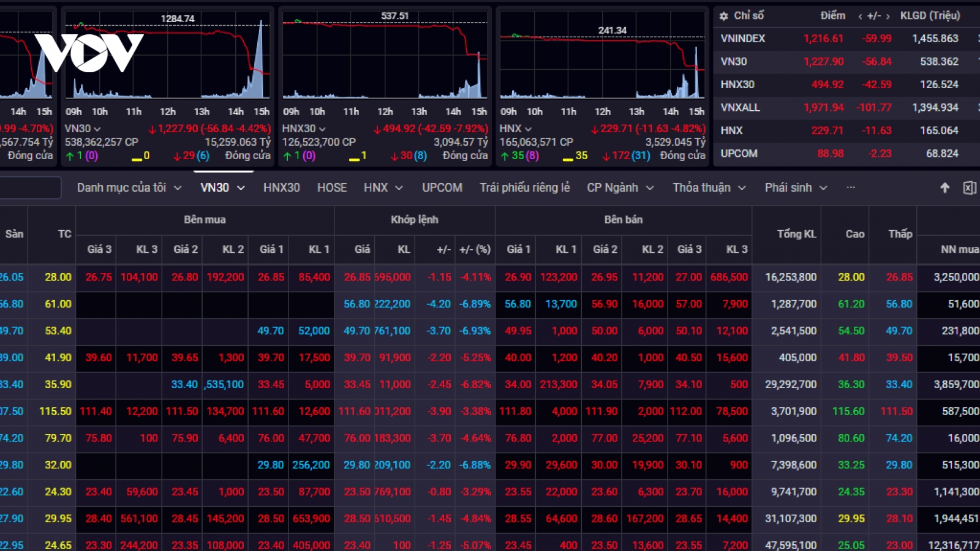Switch to the HOSE tab

[x=332, y=187]
